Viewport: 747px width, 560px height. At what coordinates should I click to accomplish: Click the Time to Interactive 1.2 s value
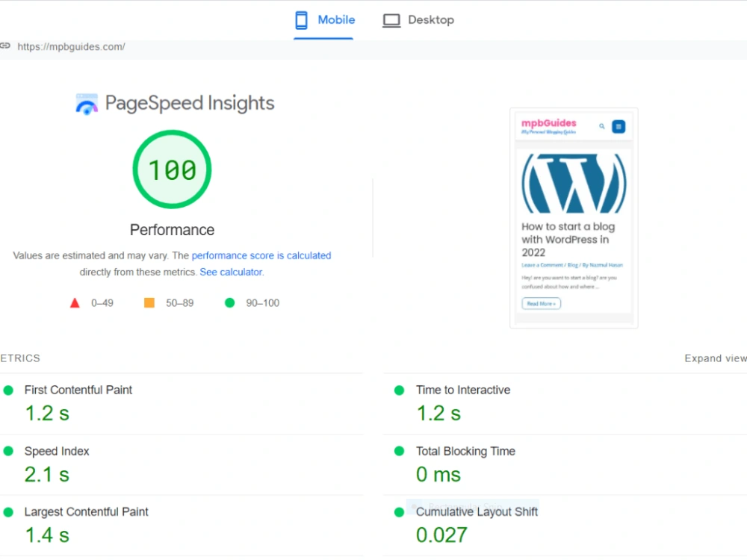coord(438,414)
